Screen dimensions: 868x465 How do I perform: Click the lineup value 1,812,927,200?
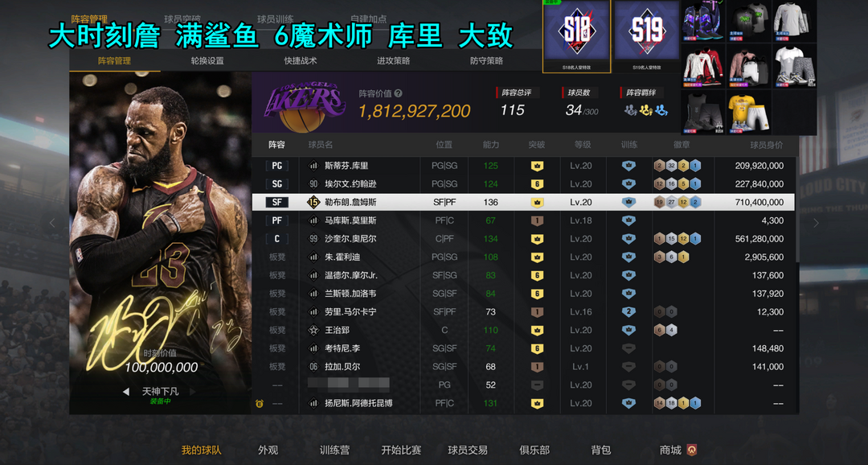tap(415, 111)
